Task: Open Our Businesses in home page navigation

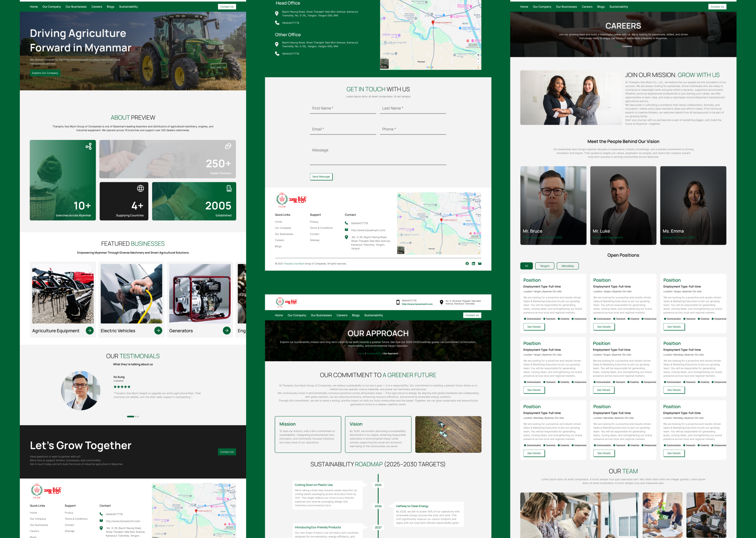Action: [76, 6]
